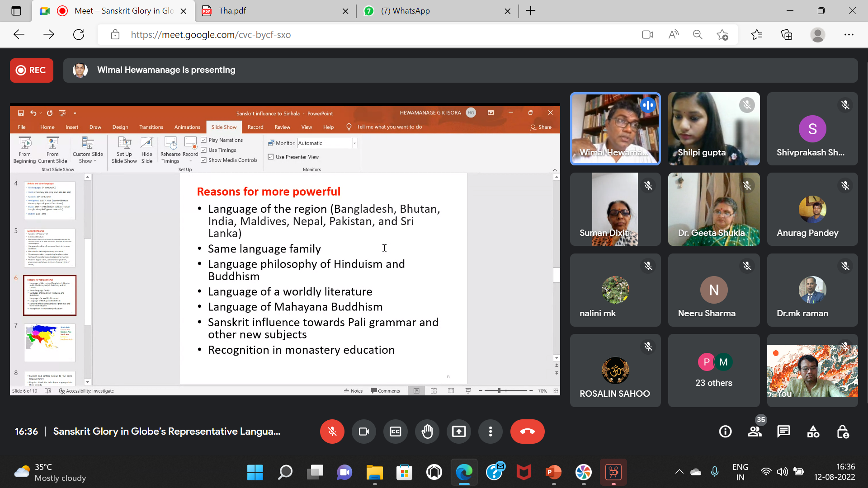Raise hand in the meeting
This screenshot has height=488, width=868.
(x=427, y=432)
